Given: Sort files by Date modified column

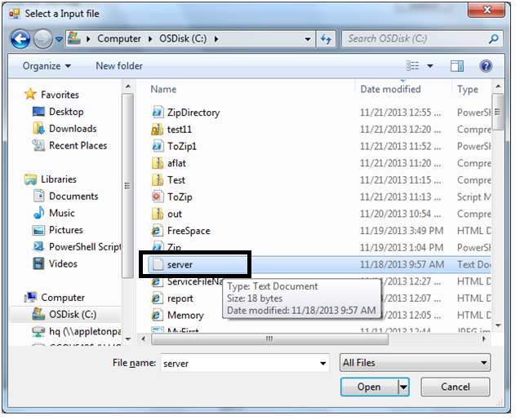Looking at the screenshot, I should (391, 89).
